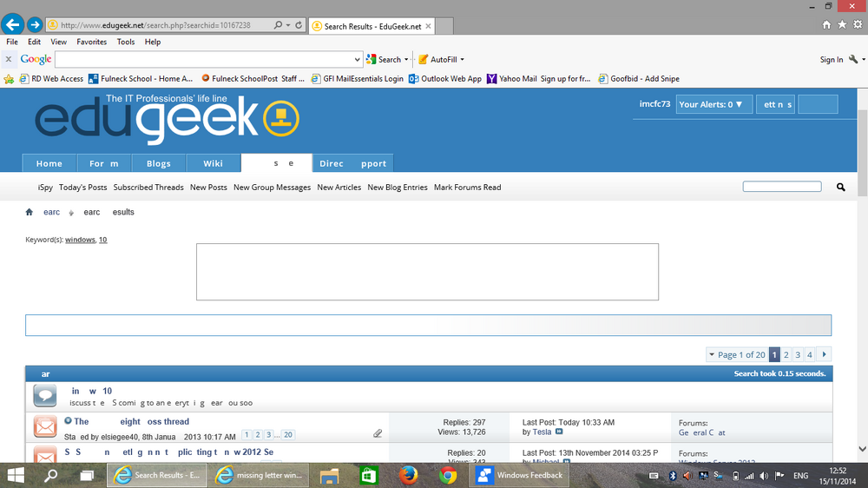Go to next results page arrow
Image resolution: width=868 pixels, height=488 pixels.
[824, 354]
